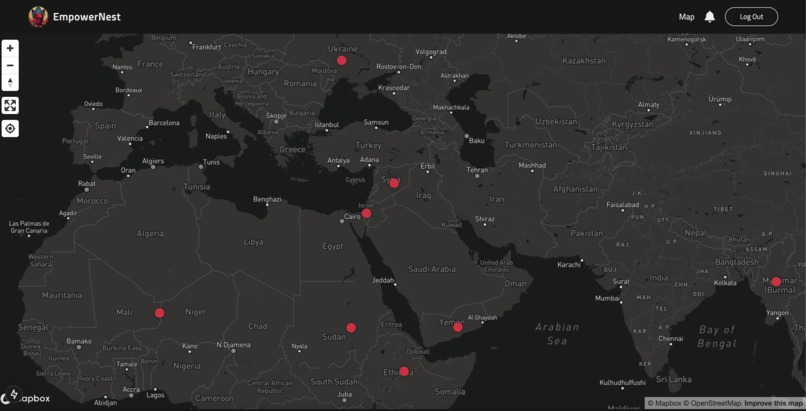This screenshot has height=411, width=806.
Task: Click the Nepal country label
Action: [695, 233]
